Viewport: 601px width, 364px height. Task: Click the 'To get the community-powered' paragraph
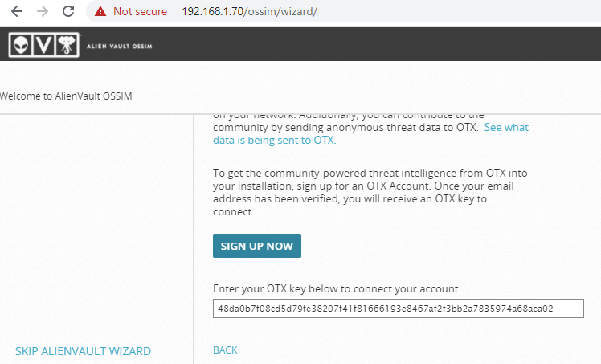[370, 193]
